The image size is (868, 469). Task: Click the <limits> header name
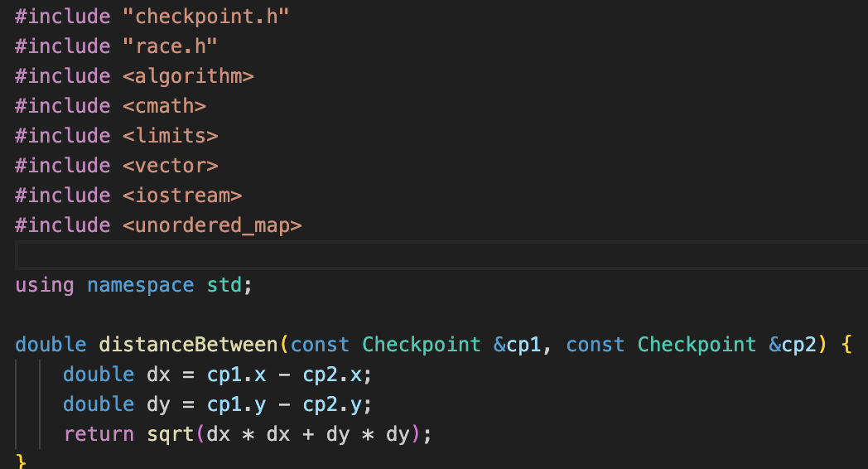pos(171,136)
